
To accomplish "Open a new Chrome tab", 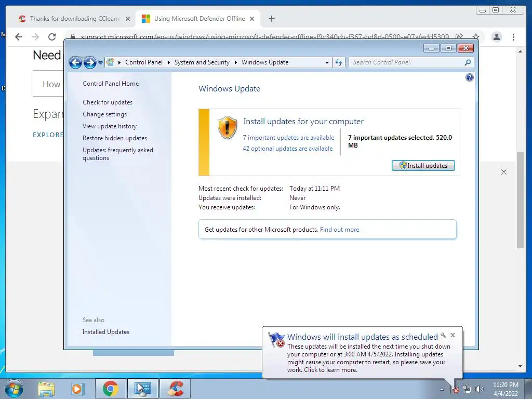I will pos(271,19).
